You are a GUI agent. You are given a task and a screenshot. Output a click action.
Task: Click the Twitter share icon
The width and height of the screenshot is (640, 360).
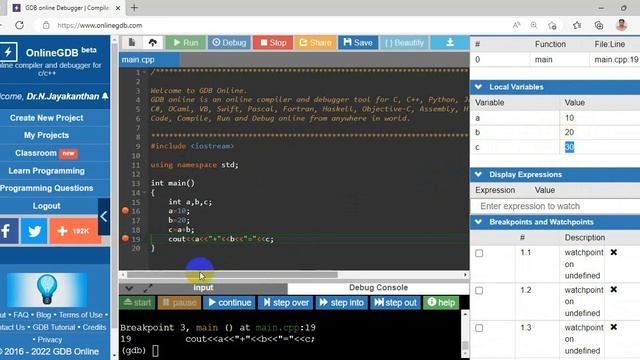tap(34, 231)
